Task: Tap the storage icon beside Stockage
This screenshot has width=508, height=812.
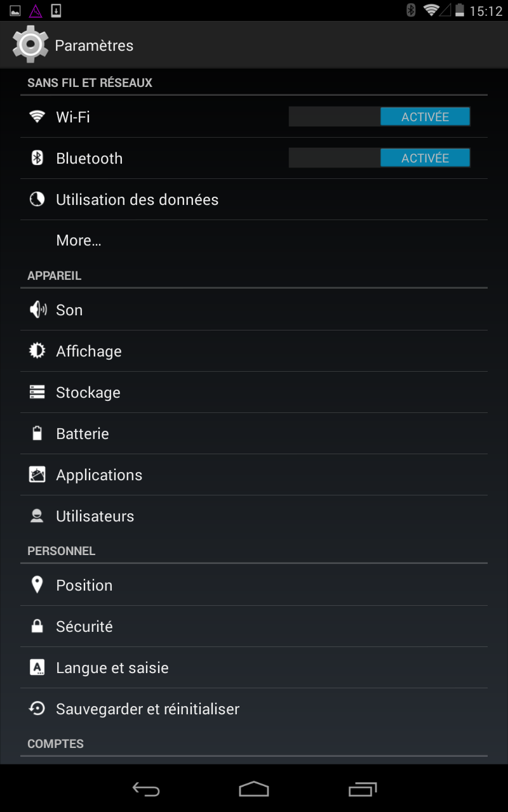Action: pos(37,392)
